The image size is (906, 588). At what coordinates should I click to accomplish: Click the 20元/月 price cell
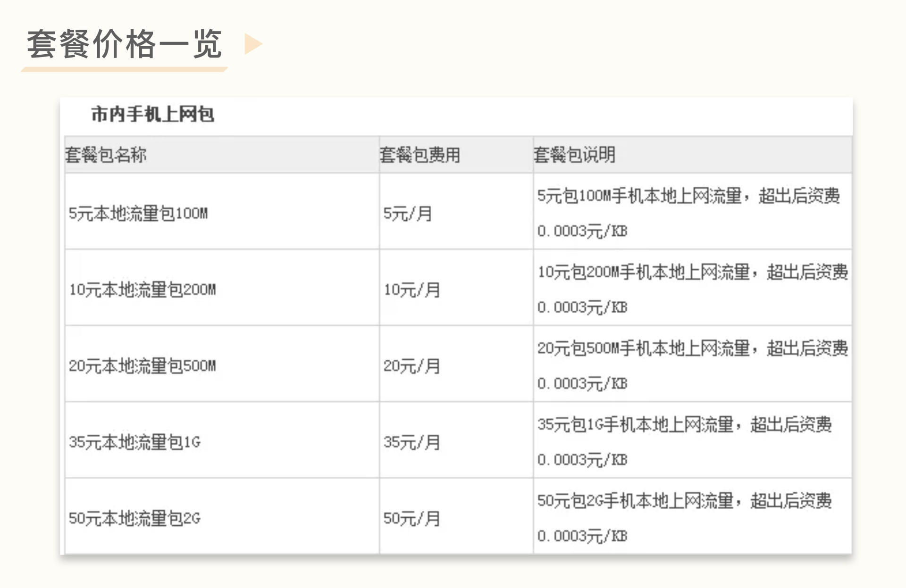pos(411,366)
